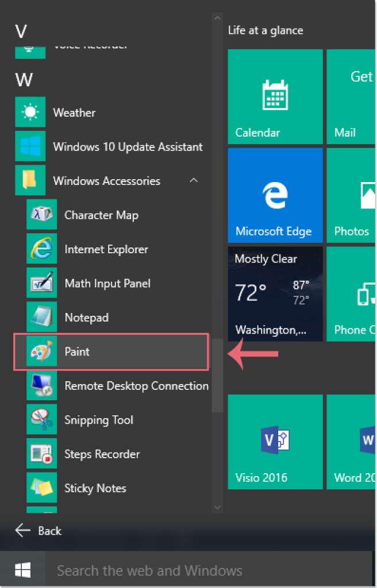Screen dimensions: 377x588
Task: Open the Calendar tile
Action: click(275, 96)
